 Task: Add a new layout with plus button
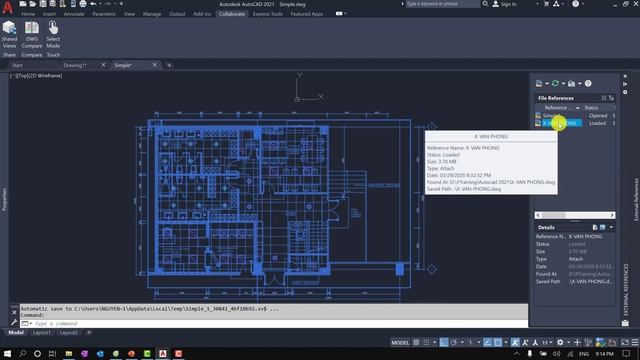coord(89,333)
